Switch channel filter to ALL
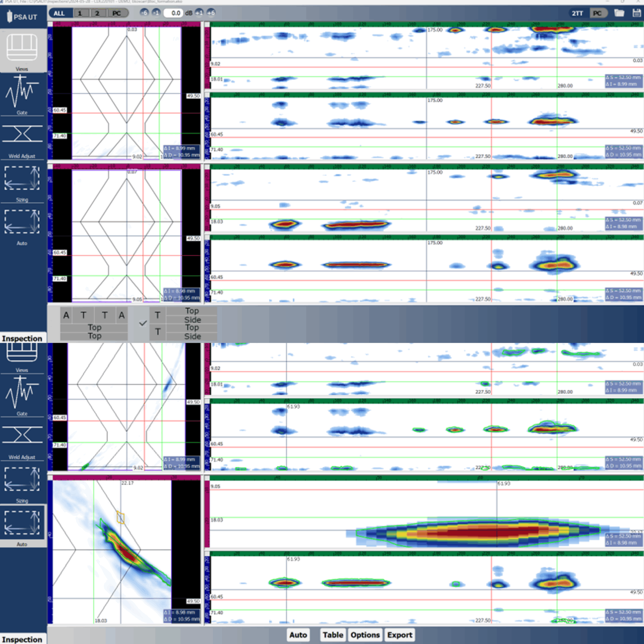 click(59, 13)
